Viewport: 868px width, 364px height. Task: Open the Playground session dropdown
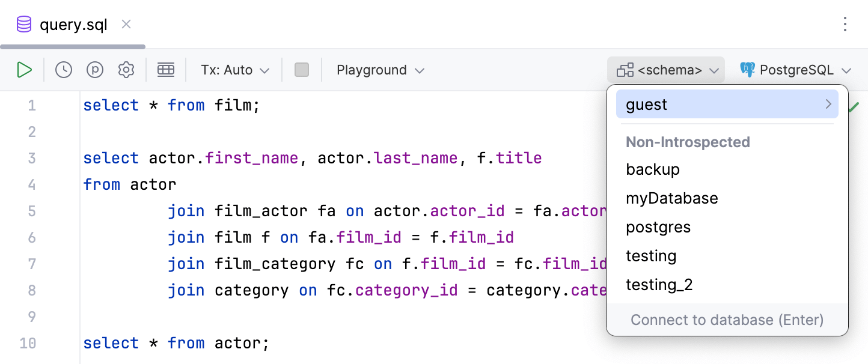click(380, 70)
